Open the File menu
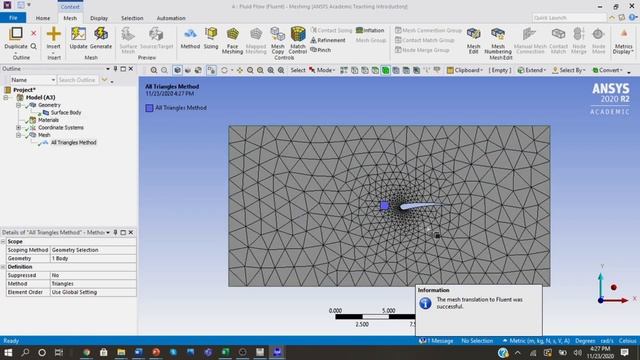640x360 pixels. (13, 18)
